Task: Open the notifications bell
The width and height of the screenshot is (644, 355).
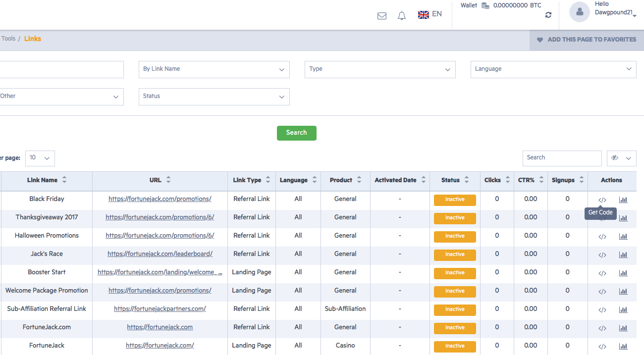Action: 402,16
